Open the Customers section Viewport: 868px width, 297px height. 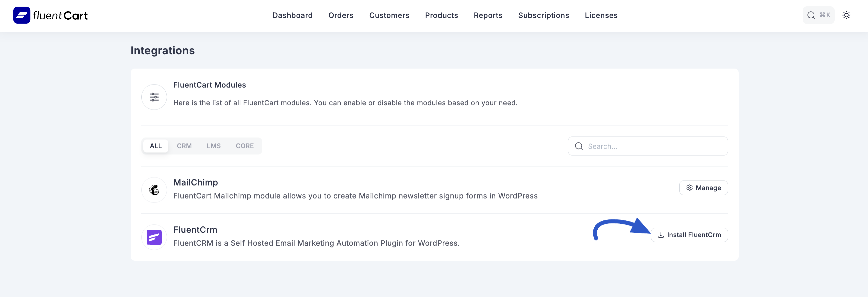[x=389, y=16]
